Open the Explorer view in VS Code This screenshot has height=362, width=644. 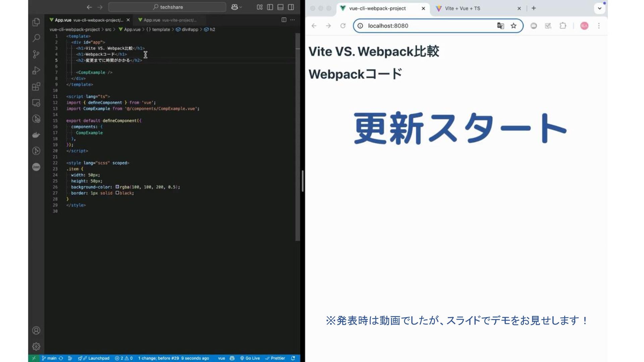[36, 22]
